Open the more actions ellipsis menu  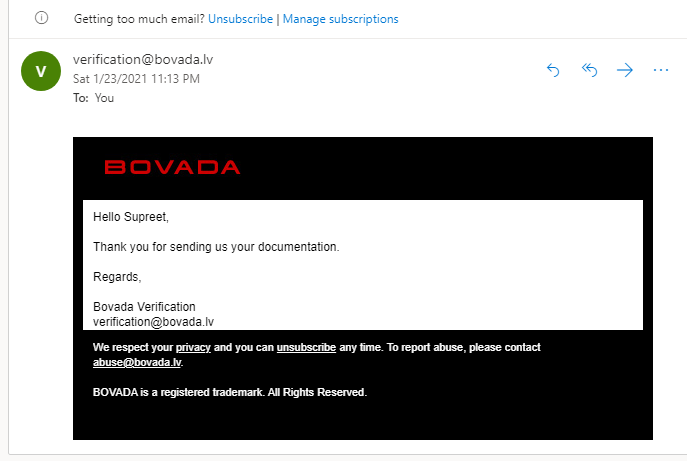click(x=661, y=70)
